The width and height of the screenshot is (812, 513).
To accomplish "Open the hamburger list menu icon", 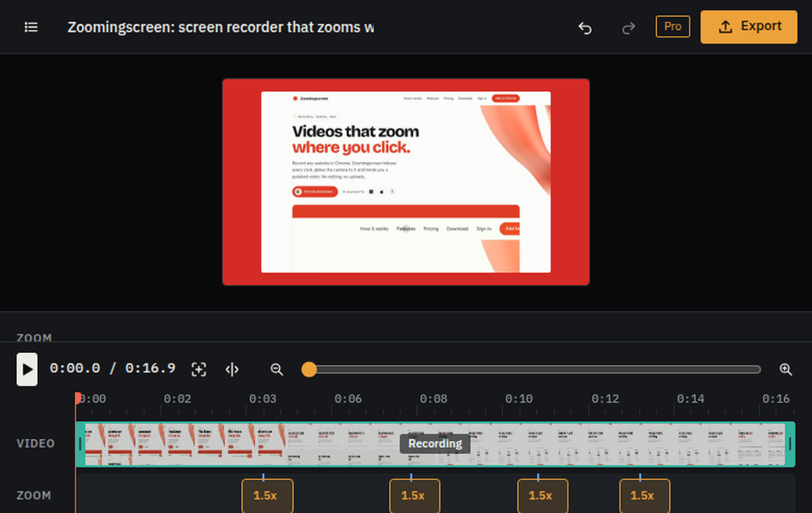I will coord(31,27).
